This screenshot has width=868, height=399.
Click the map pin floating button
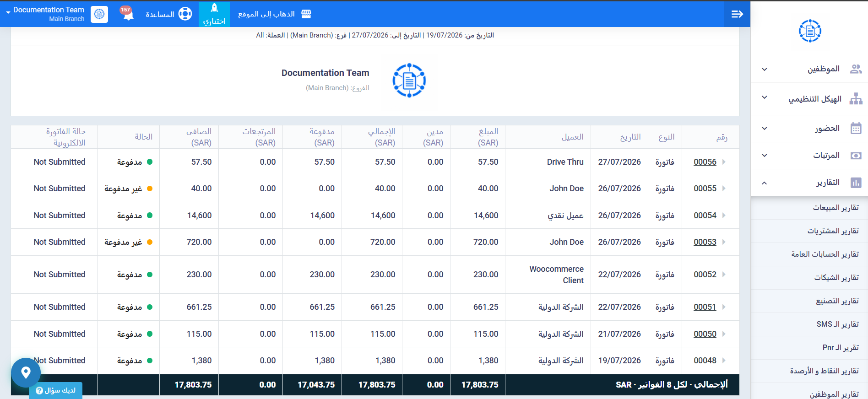pos(26,372)
